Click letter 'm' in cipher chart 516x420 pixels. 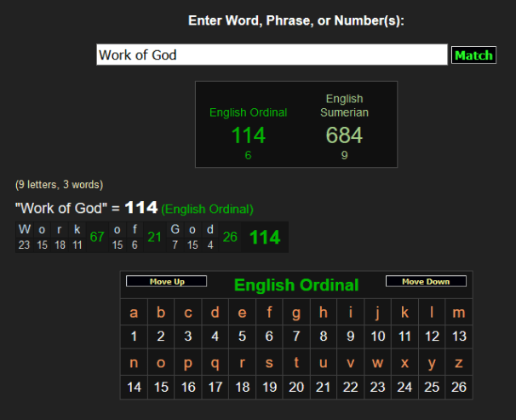459,313
